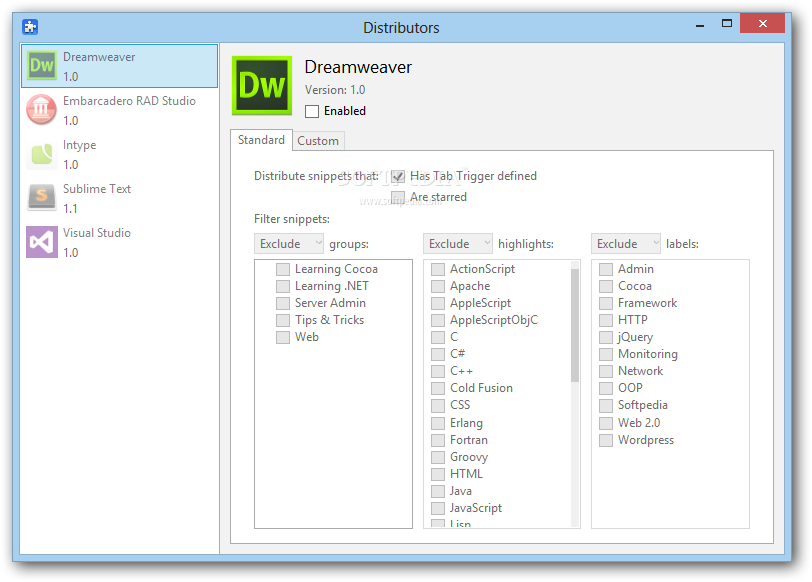The height and width of the screenshot is (582, 812).
Task: Check the JavaScript highlight
Action: point(438,508)
